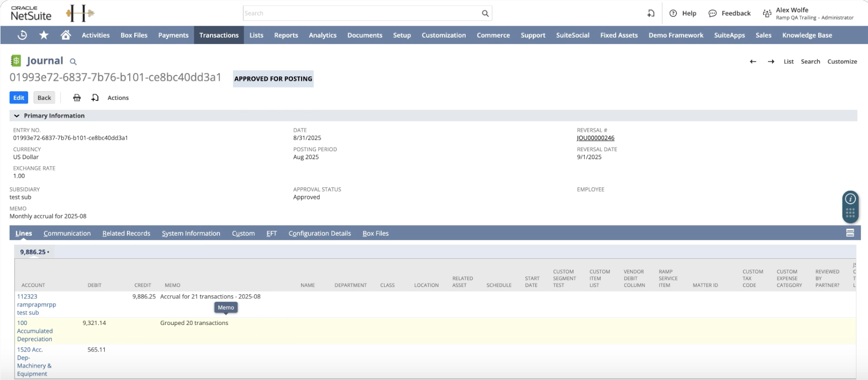The image size is (868, 380).
Task: Open the Transactions menu
Action: (x=219, y=35)
